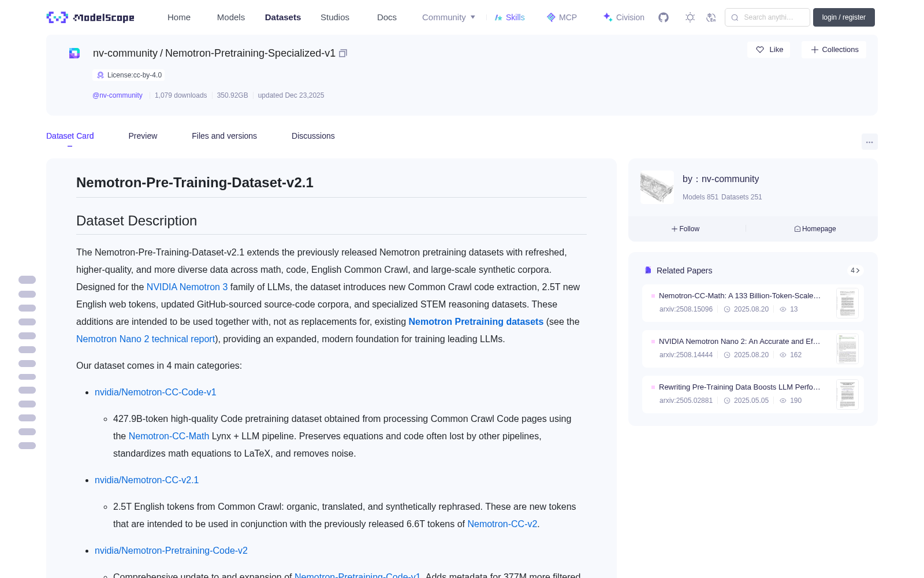This screenshot has width=924, height=578.
Task: Open the Studios section
Action: point(335,17)
